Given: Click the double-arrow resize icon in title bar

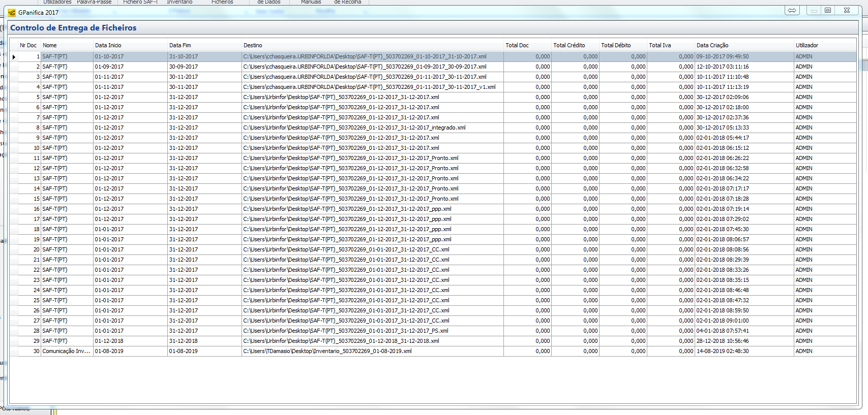Looking at the screenshot, I should point(792,11).
